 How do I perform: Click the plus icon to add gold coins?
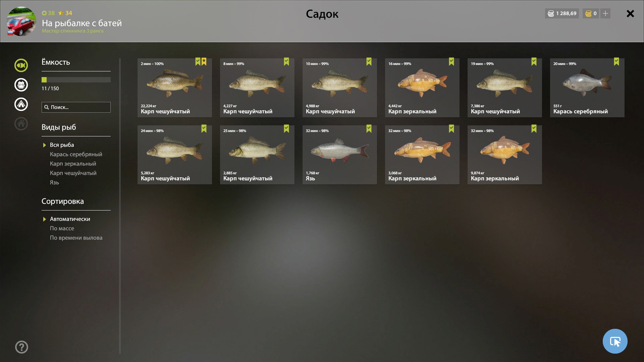pyautogui.click(x=605, y=13)
